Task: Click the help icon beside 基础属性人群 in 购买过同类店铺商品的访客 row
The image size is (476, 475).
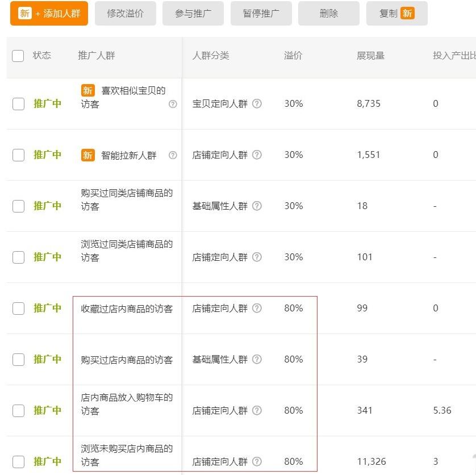Action: pyautogui.click(x=257, y=206)
